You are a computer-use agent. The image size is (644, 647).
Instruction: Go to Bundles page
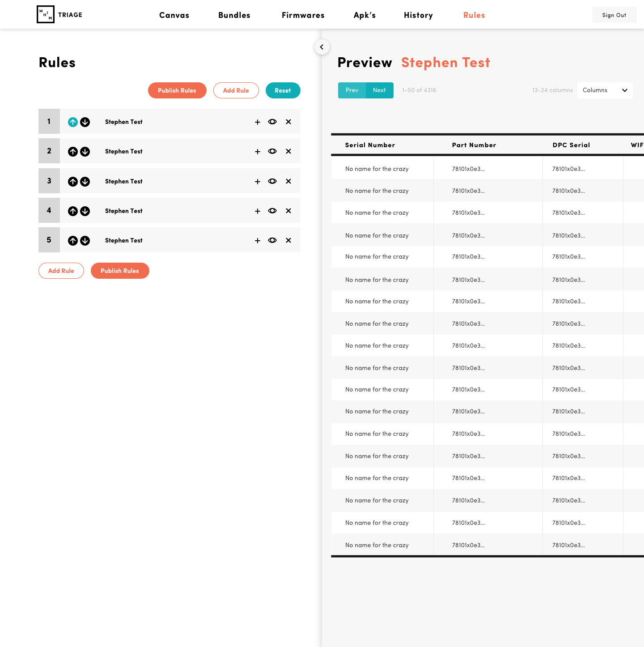point(234,15)
